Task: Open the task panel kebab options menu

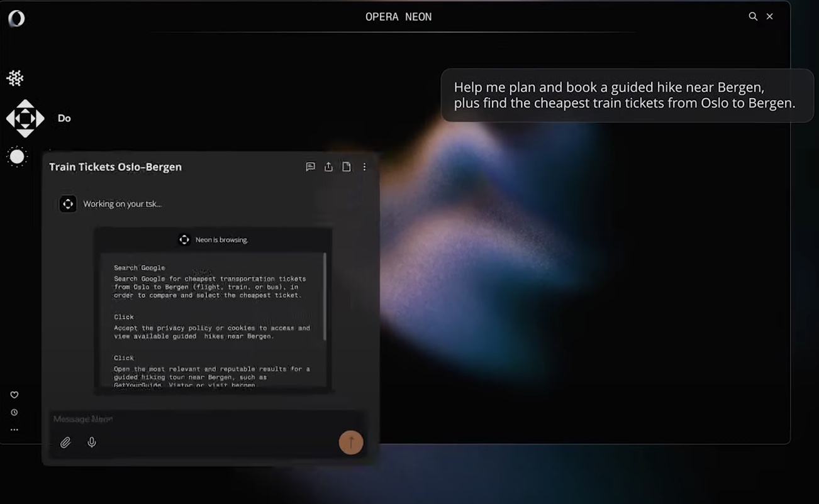Action: (364, 167)
